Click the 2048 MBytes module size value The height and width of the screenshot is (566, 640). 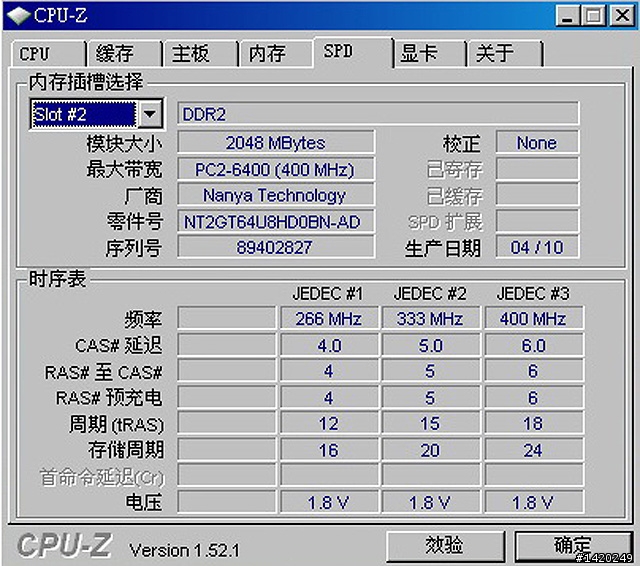[x=276, y=143]
